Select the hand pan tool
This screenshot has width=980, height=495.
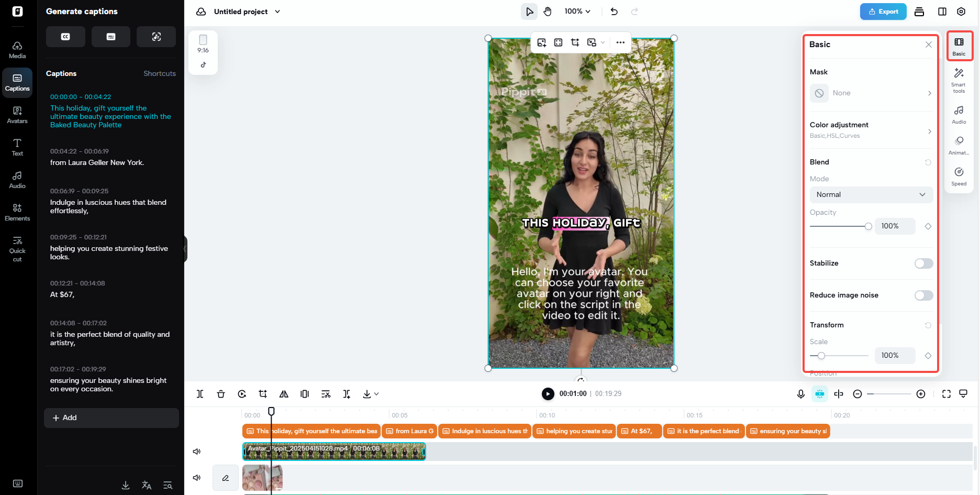[x=548, y=12]
